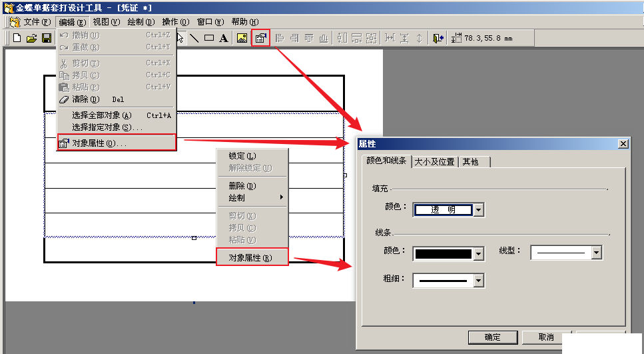Click the Same Height toolbar icon

pos(356,38)
